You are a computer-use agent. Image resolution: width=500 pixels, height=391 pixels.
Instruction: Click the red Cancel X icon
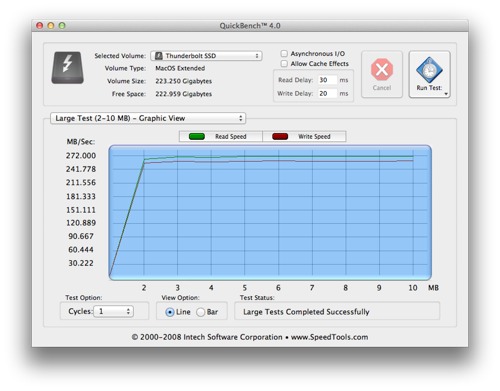(x=382, y=70)
